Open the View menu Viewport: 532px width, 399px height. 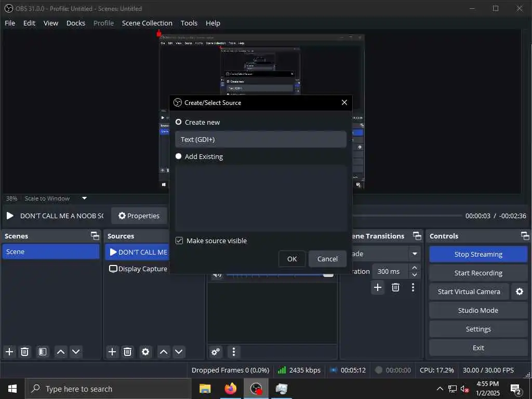[x=50, y=23]
